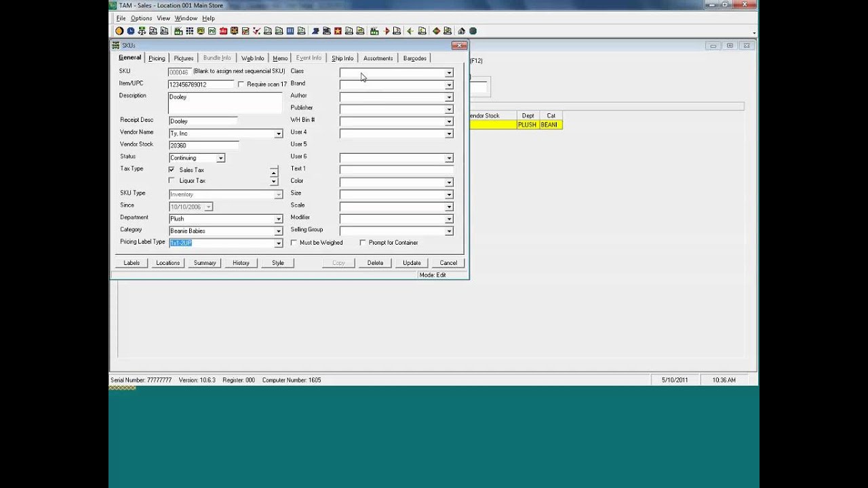The height and width of the screenshot is (488, 868).
Task: Click the Receipt Desc field
Action: tap(203, 121)
